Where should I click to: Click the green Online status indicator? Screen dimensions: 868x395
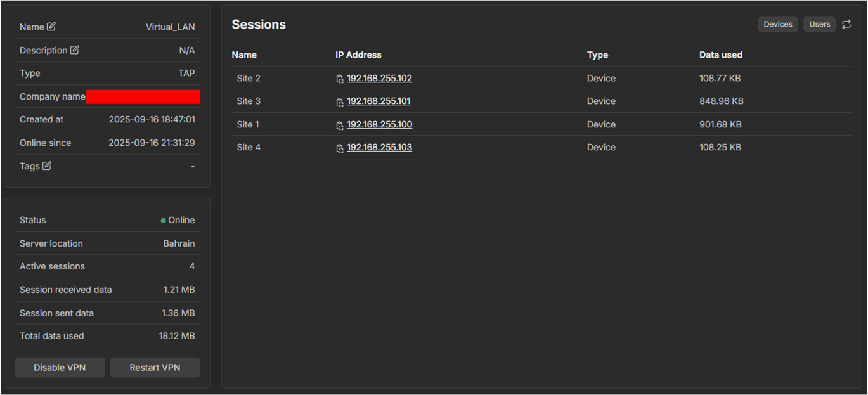(x=164, y=221)
